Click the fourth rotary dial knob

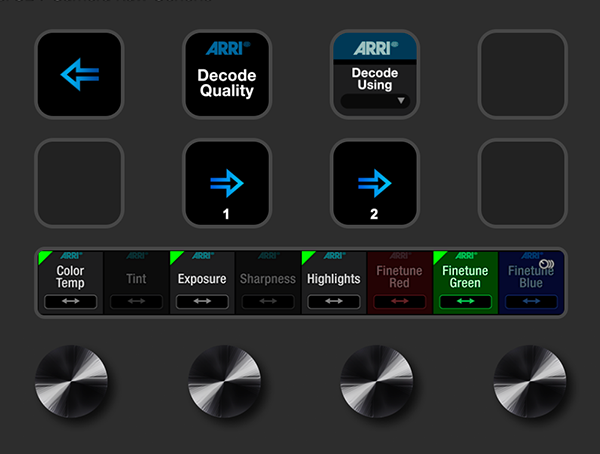(530, 381)
